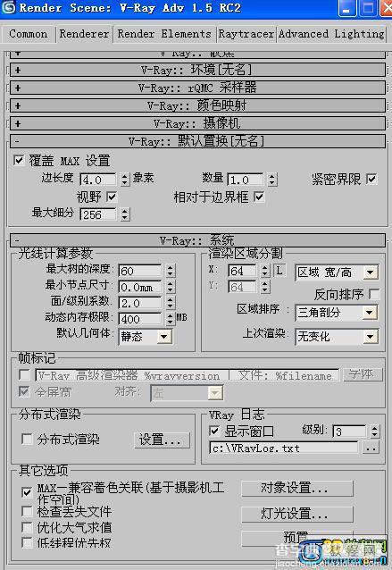This screenshot has width=392, height=570.
Task: Open the Common tab
Action: (29, 34)
